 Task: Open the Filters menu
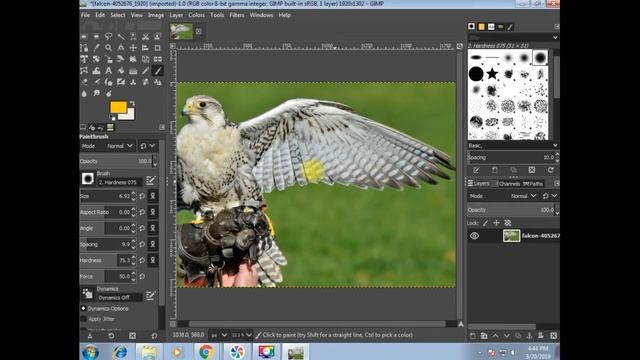click(x=237, y=15)
